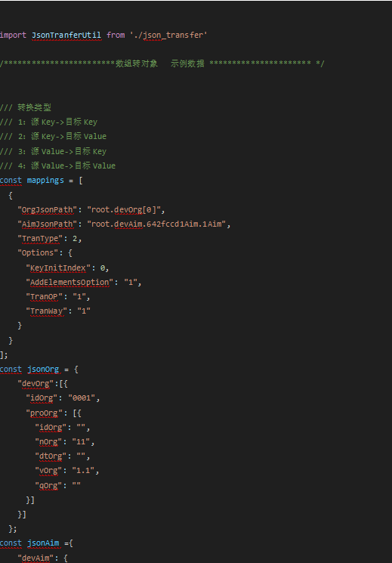Place cursor on the mappings variable name
Viewport: 392px width, 563px height.
point(45,181)
